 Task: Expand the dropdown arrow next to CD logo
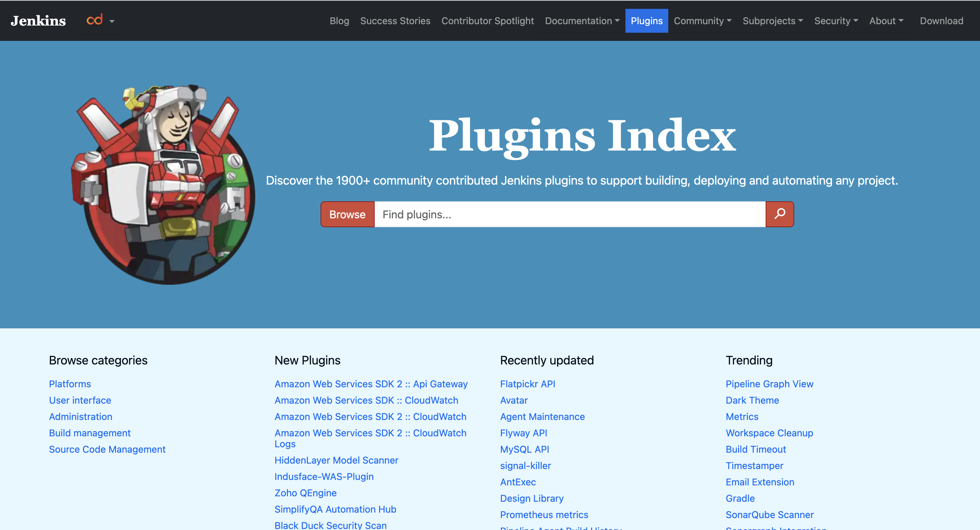pos(112,22)
